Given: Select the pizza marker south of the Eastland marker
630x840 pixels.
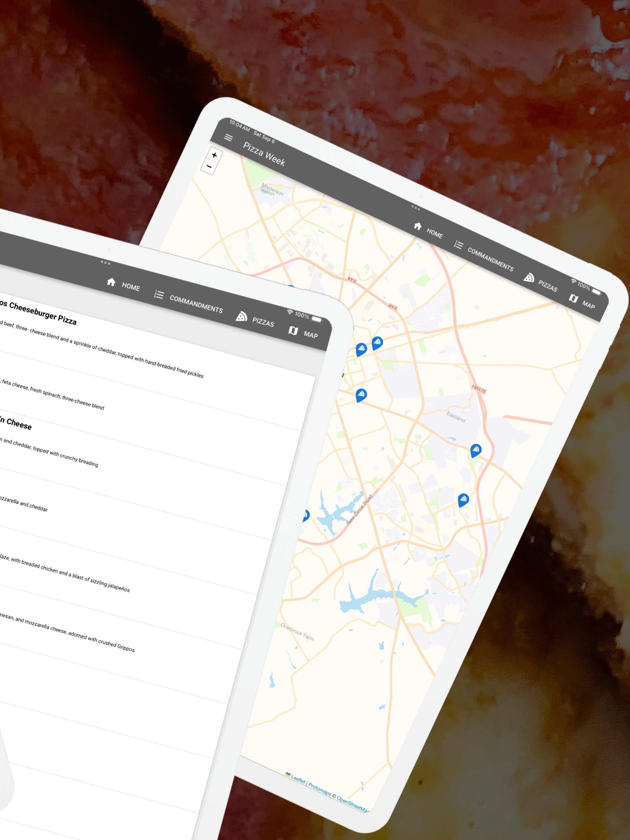Looking at the screenshot, I should [x=463, y=500].
